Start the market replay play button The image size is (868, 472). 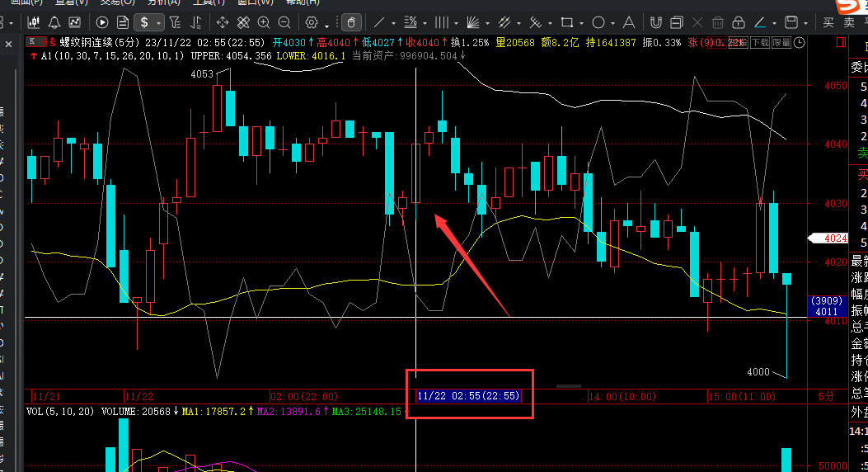tap(102, 23)
